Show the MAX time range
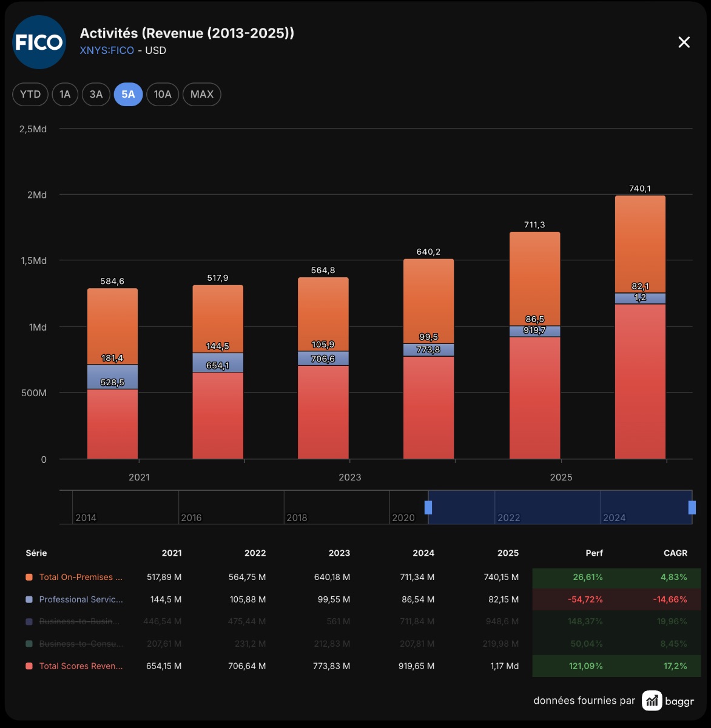Screen dimensions: 711x728 [202, 94]
